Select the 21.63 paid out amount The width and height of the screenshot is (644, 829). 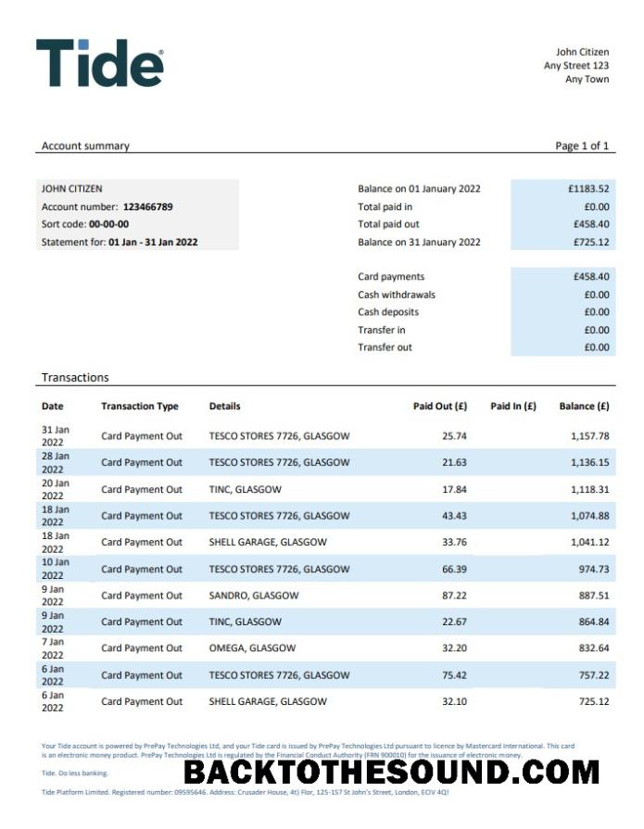[455, 462]
